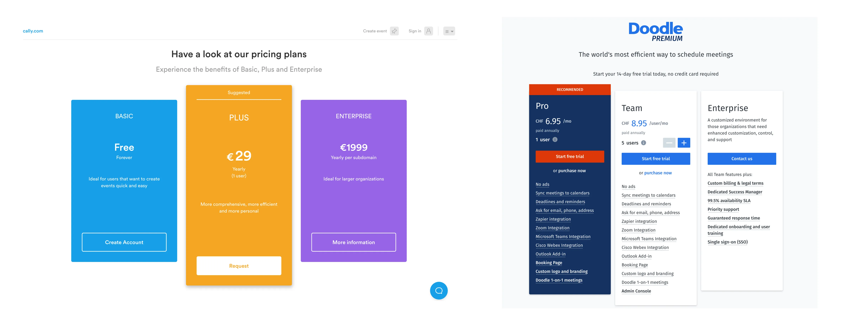This screenshot has width=868, height=327.
Task: Click Contact us under Enterprise
Action: coord(742,159)
